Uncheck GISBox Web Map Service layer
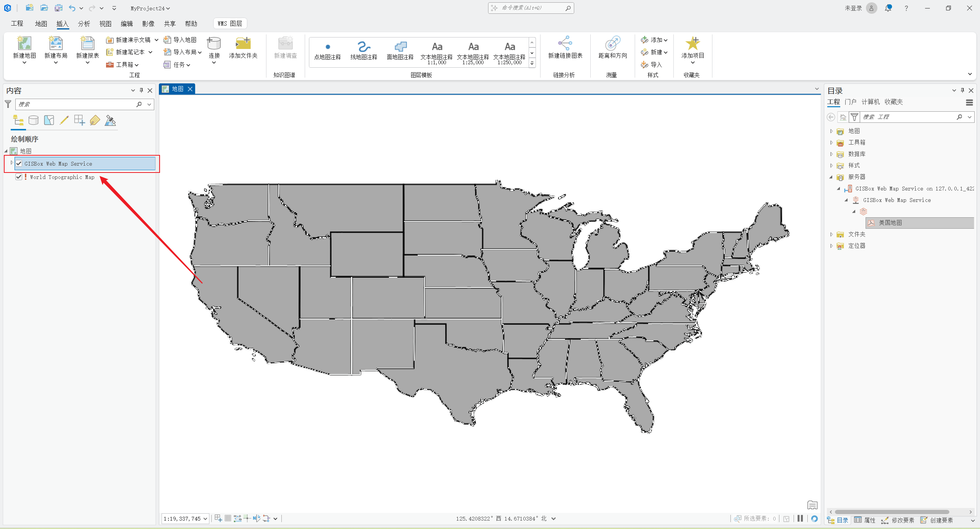The width and height of the screenshot is (980, 529). click(19, 164)
